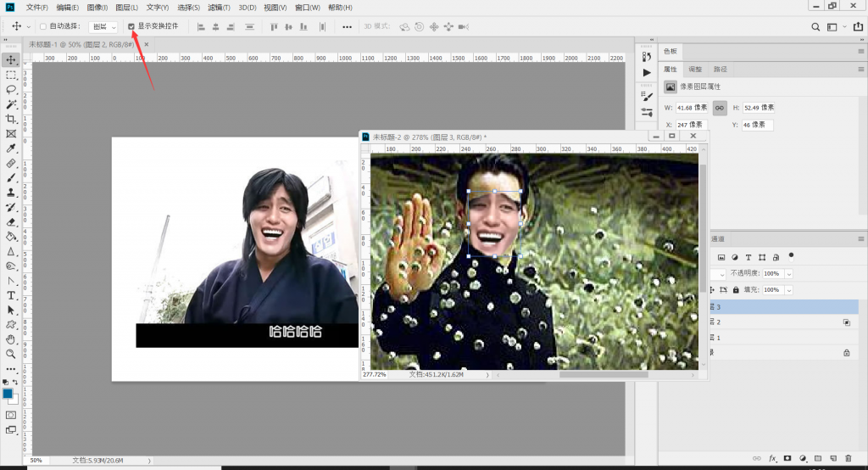The image size is (868, 470).
Task: Select the History Brush tool
Action: coord(11,207)
